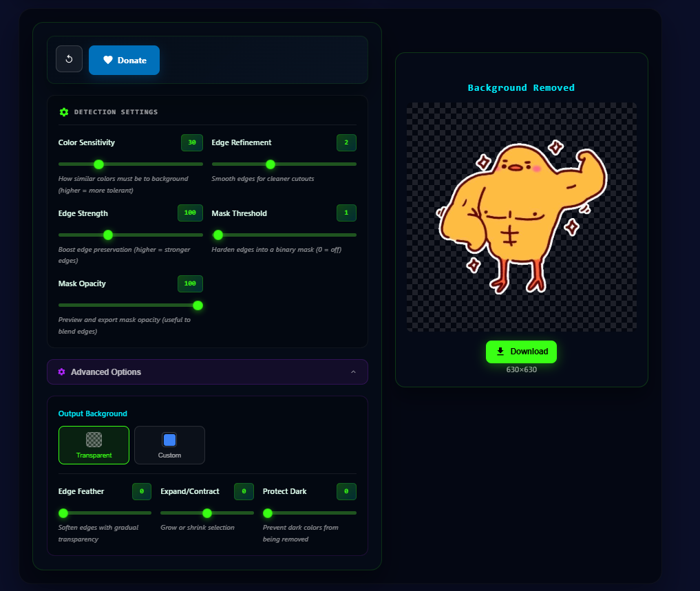Click the Edge Strength label
Viewport: 700px width, 591px height.
(x=83, y=213)
